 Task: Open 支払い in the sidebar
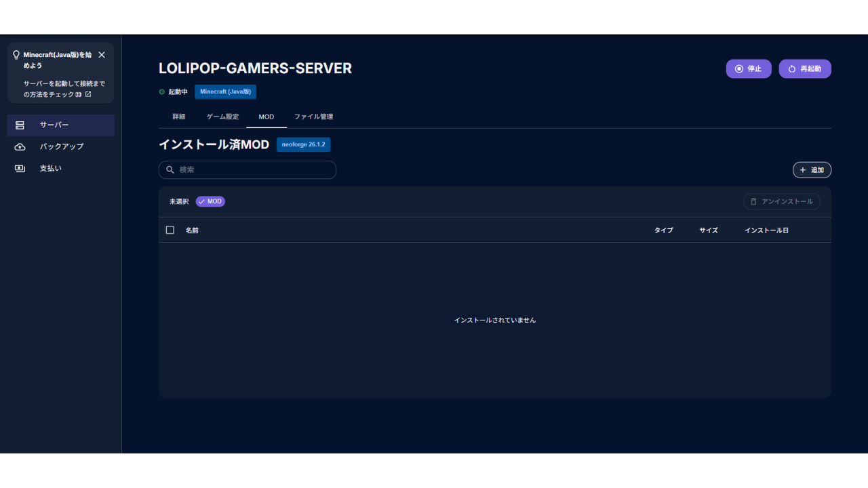coord(61,168)
